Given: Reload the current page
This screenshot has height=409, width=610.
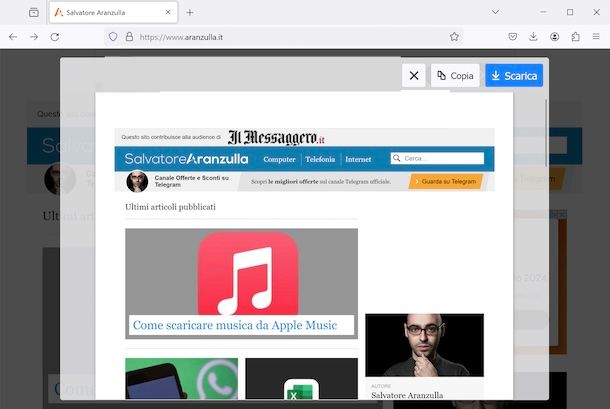Looking at the screenshot, I should 55,37.
